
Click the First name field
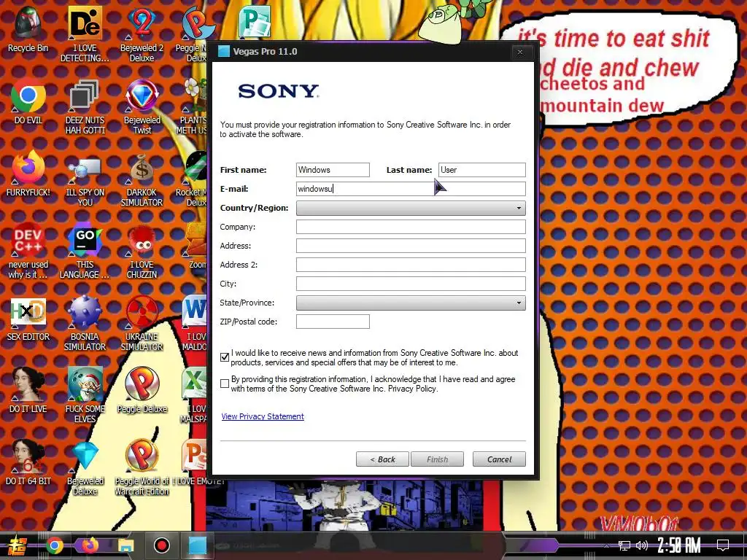[x=333, y=170]
